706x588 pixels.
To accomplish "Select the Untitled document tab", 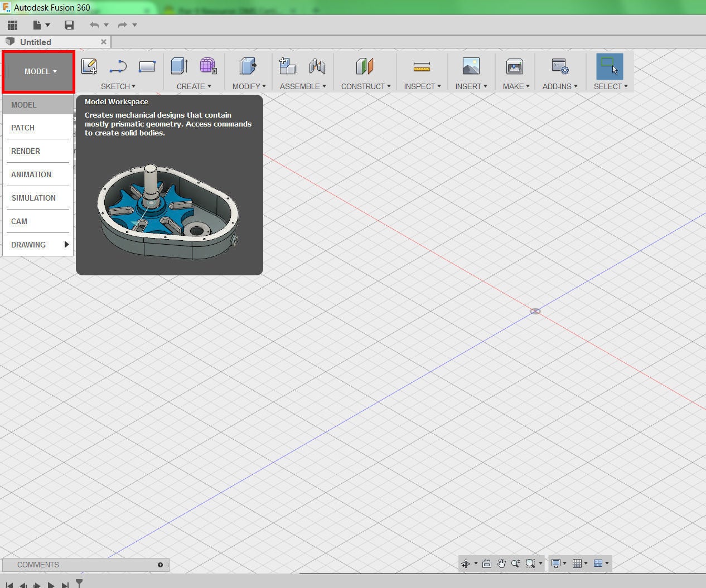I will (x=35, y=41).
